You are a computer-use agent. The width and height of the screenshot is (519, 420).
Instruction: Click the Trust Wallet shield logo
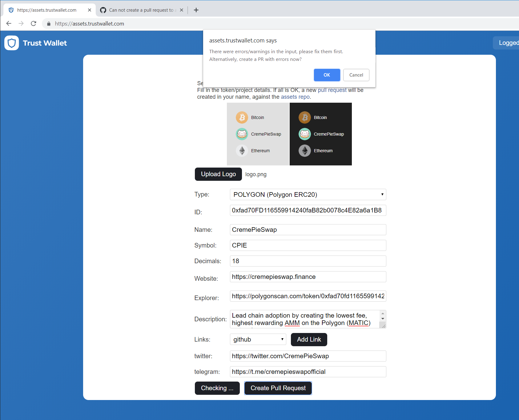[11, 43]
